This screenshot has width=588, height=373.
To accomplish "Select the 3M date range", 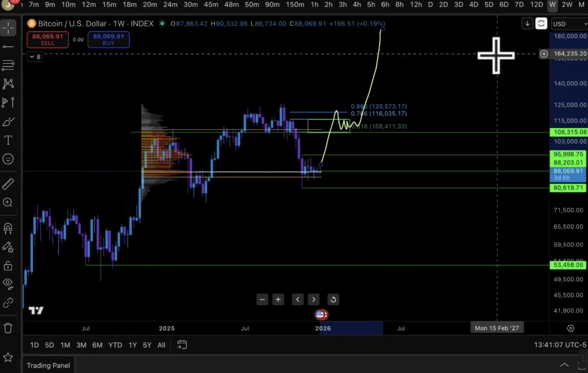I will (x=81, y=345).
